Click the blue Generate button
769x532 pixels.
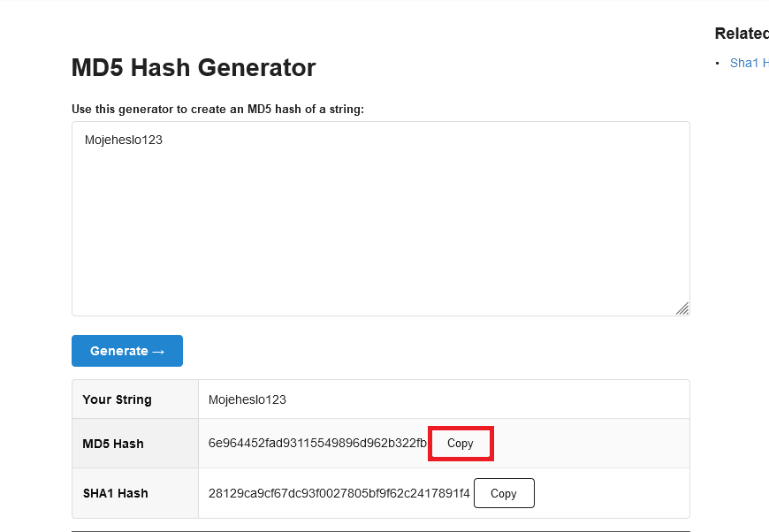coord(127,351)
